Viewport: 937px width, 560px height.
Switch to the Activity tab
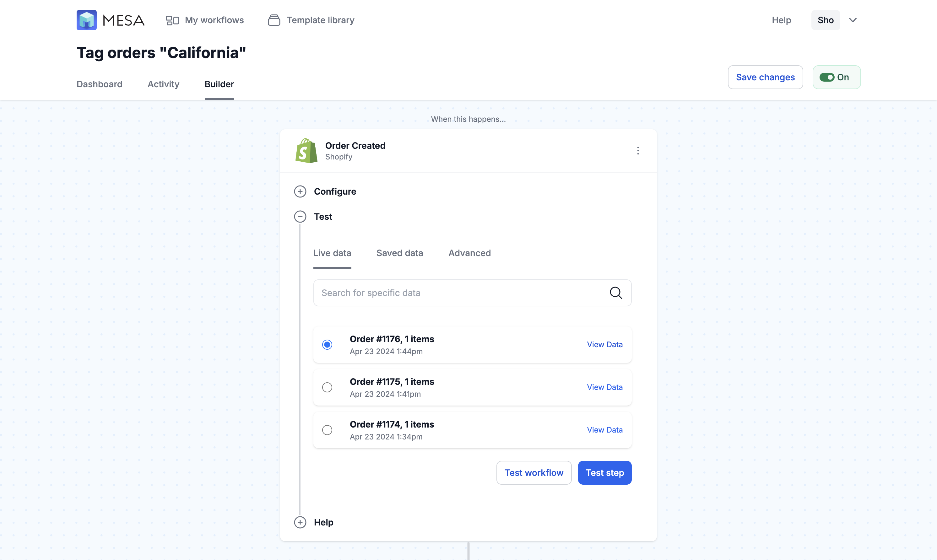tap(163, 84)
